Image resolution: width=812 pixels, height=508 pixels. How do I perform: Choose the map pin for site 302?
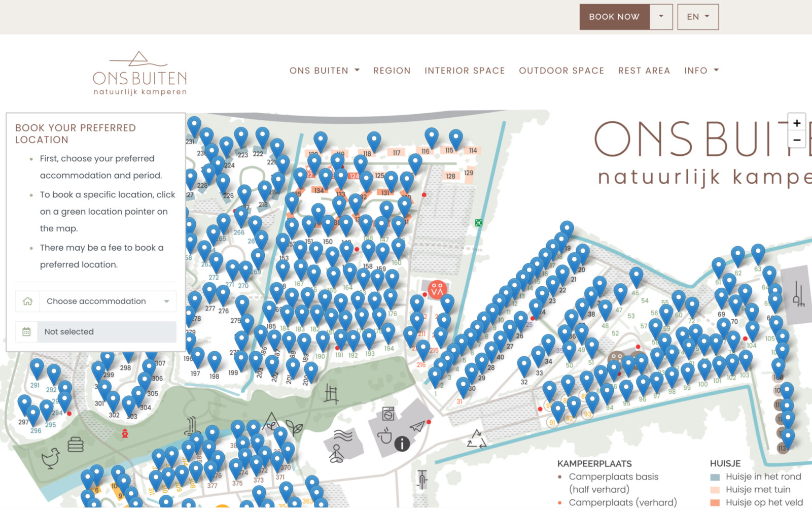click(114, 400)
